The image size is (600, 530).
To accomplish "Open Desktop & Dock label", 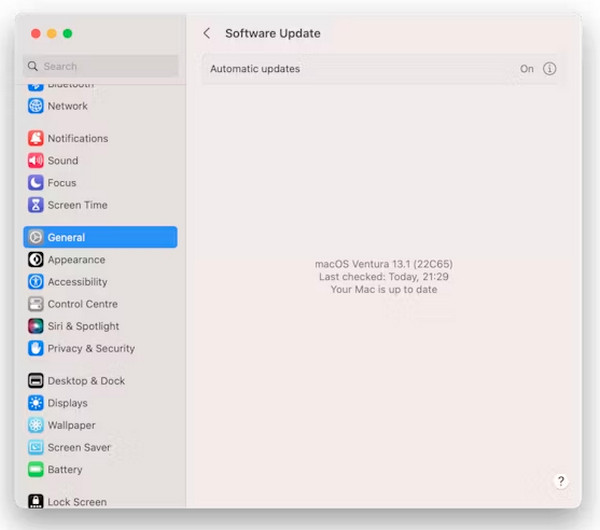I will point(86,381).
